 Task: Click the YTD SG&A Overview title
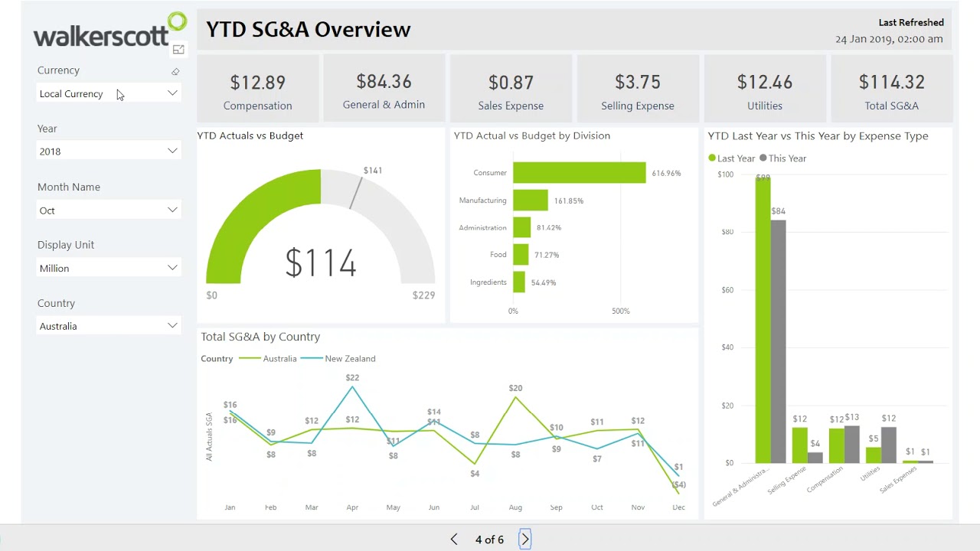309,29
